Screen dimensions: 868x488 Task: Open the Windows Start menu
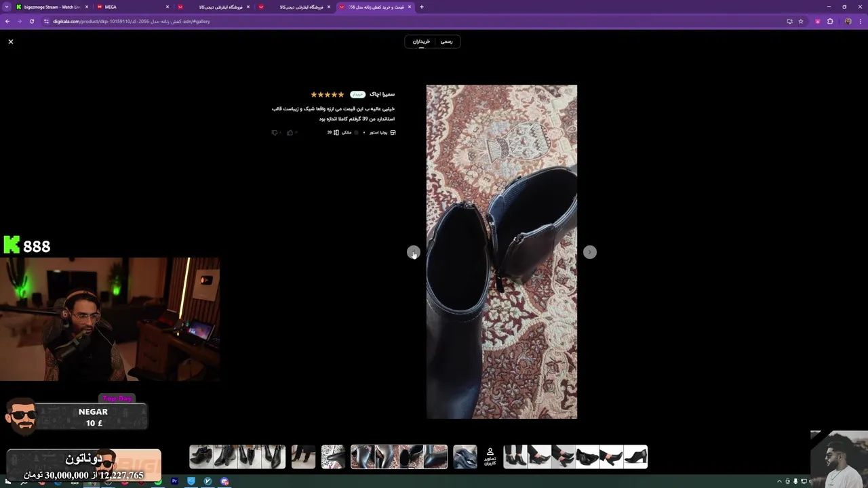pos(8,481)
